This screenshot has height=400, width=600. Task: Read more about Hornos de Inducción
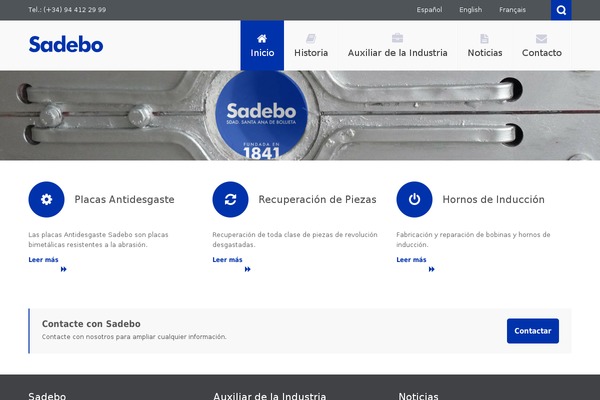411,260
